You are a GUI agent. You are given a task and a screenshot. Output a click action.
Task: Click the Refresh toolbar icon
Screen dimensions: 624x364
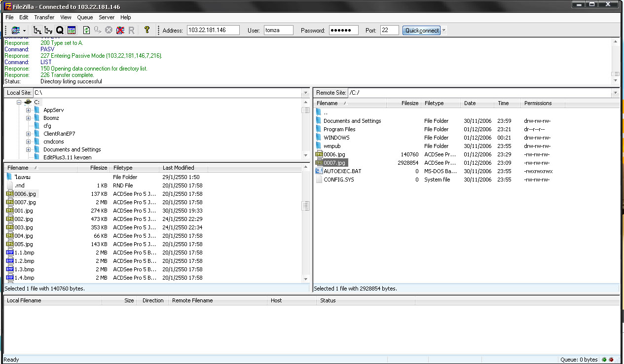tap(86, 30)
